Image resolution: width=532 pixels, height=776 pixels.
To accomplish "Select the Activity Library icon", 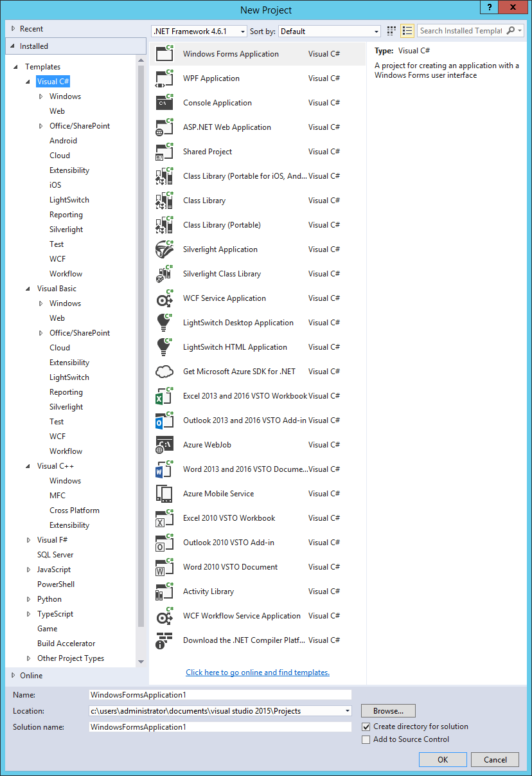I will coord(164,591).
